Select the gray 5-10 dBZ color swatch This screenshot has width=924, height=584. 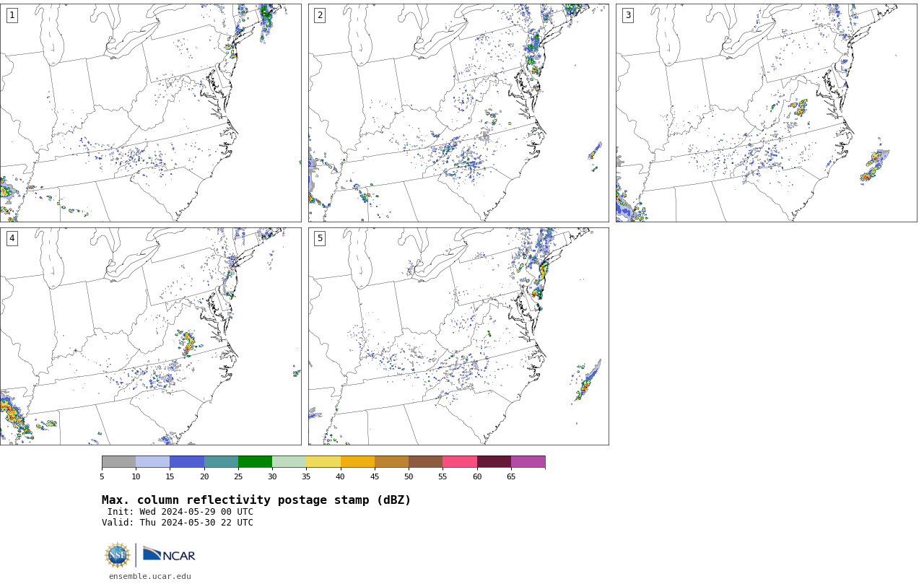[x=118, y=462]
